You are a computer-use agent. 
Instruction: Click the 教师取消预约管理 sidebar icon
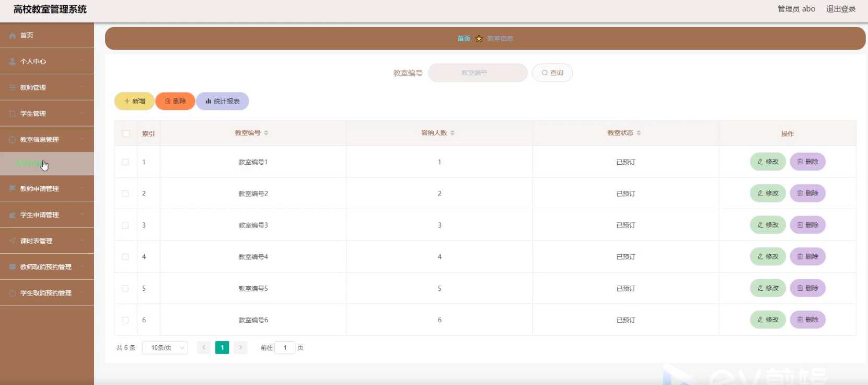pyautogui.click(x=13, y=267)
